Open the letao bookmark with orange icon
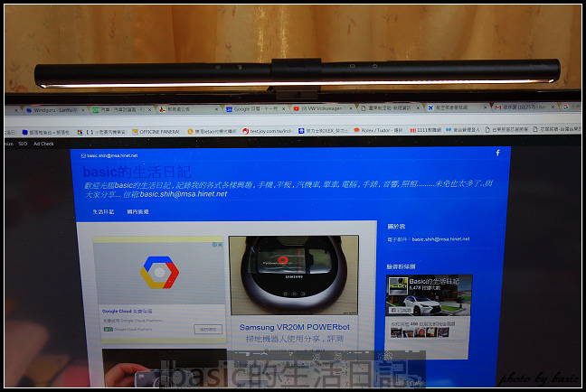The width and height of the screenshot is (586, 392). click(x=212, y=131)
